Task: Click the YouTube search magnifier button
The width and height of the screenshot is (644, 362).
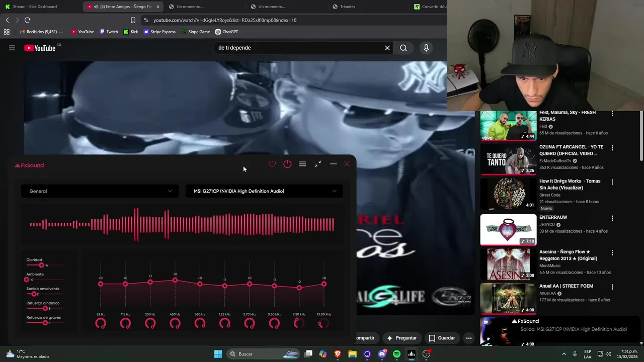Action: 404,48
